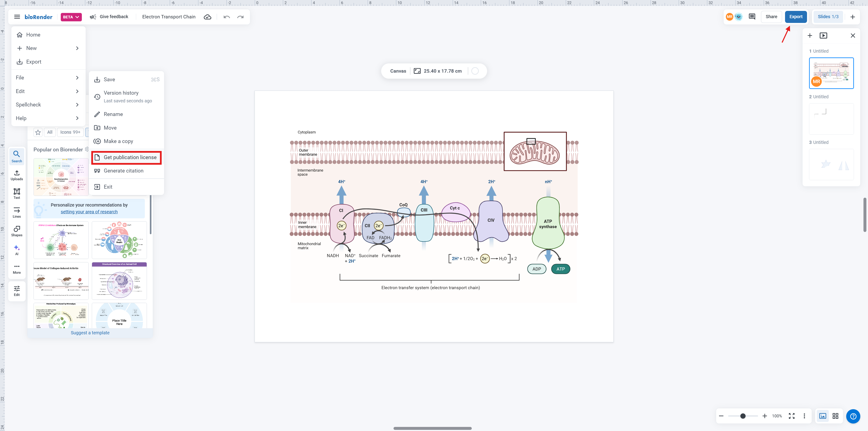This screenshot has width=868, height=431.
Task: Click the Uploads sidebar icon
Action: (17, 175)
